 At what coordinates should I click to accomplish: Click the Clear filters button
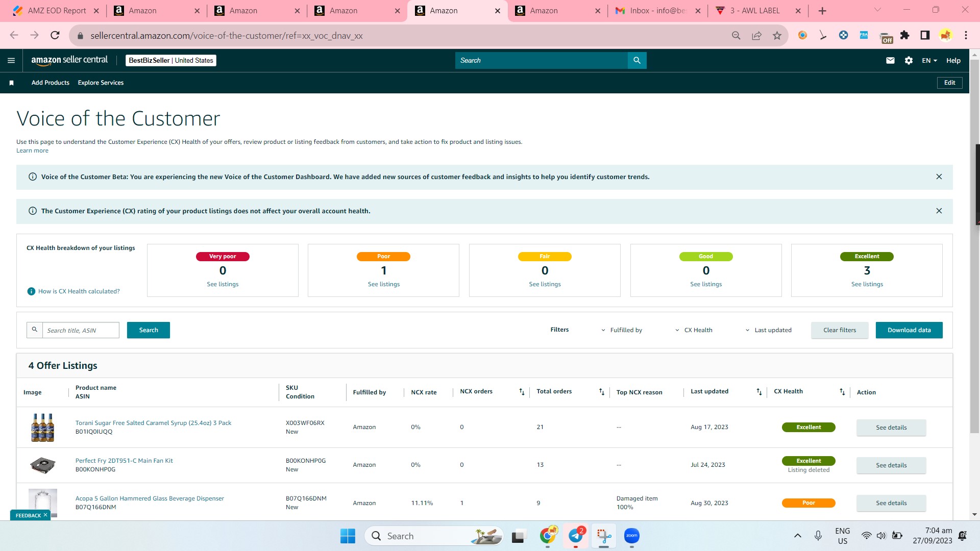pos(840,330)
